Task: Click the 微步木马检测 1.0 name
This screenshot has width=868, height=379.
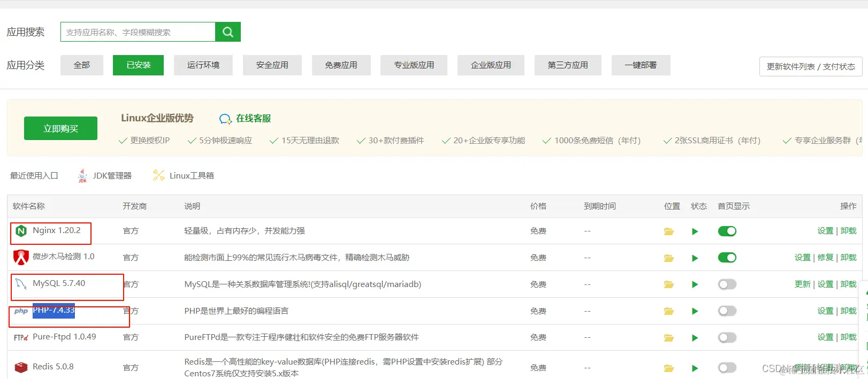Action: pos(64,257)
